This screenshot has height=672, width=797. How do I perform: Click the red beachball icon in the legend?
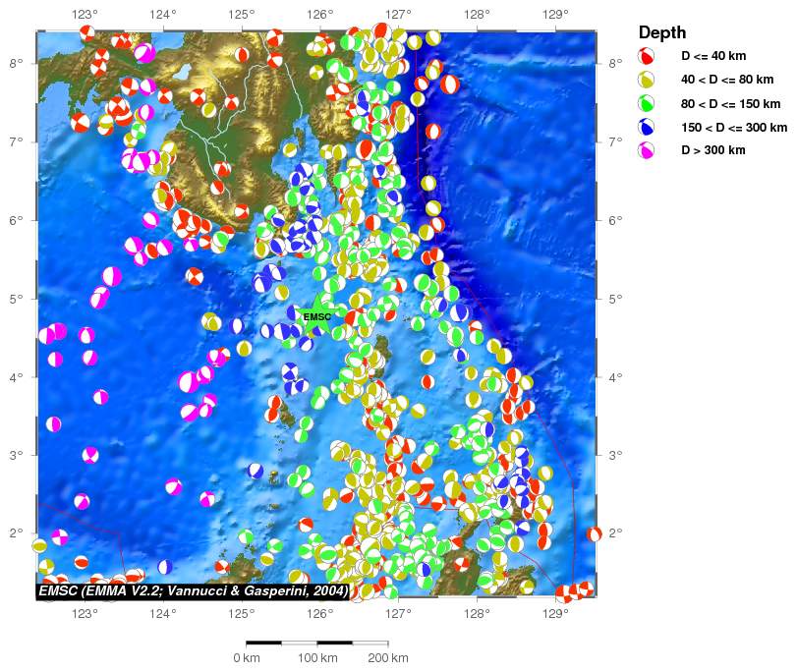[647, 56]
